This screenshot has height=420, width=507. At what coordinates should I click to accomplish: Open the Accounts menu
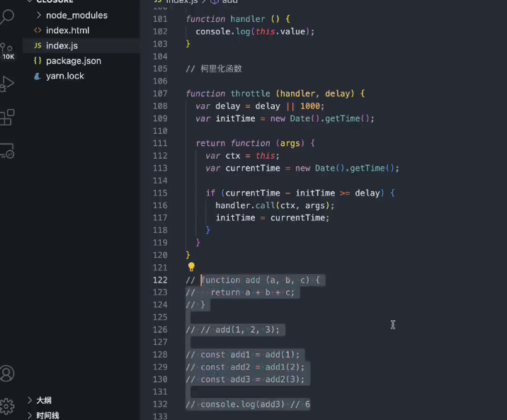pos(7,374)
